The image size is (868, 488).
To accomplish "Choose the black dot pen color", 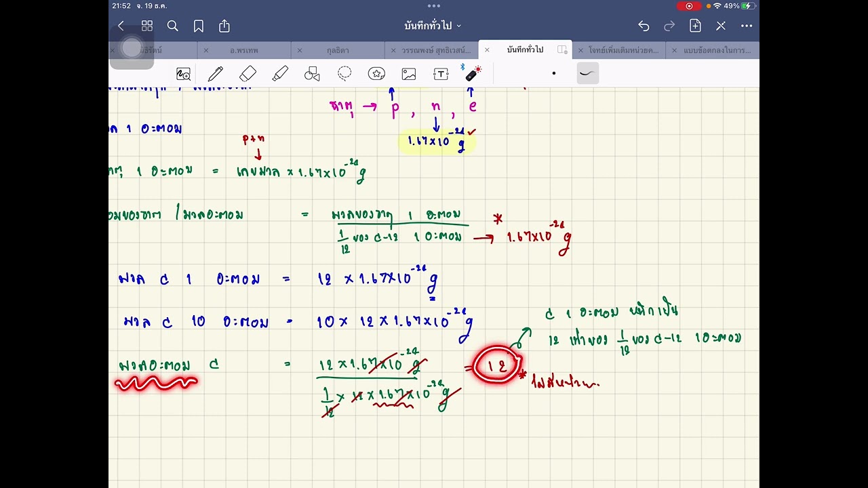I will 554,73.
